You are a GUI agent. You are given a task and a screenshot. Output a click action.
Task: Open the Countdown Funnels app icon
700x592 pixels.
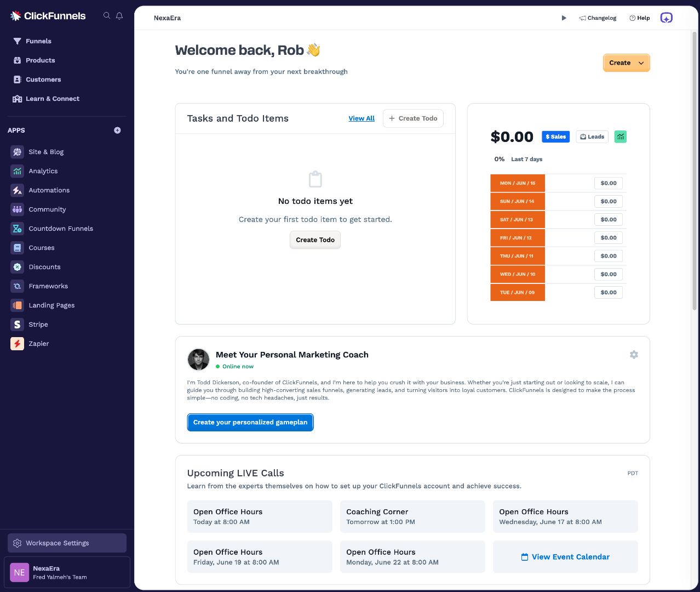click(18, 229)
